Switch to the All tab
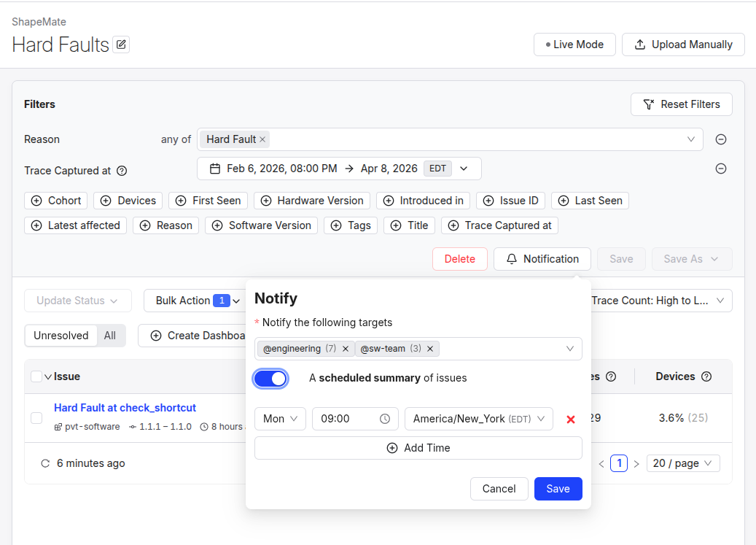 (110, 336)
